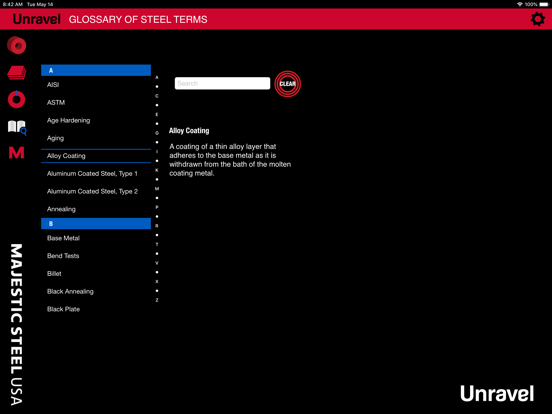Focus the glossary Search field
Viewport: 552px width, 414px height.
pos(222,83)
